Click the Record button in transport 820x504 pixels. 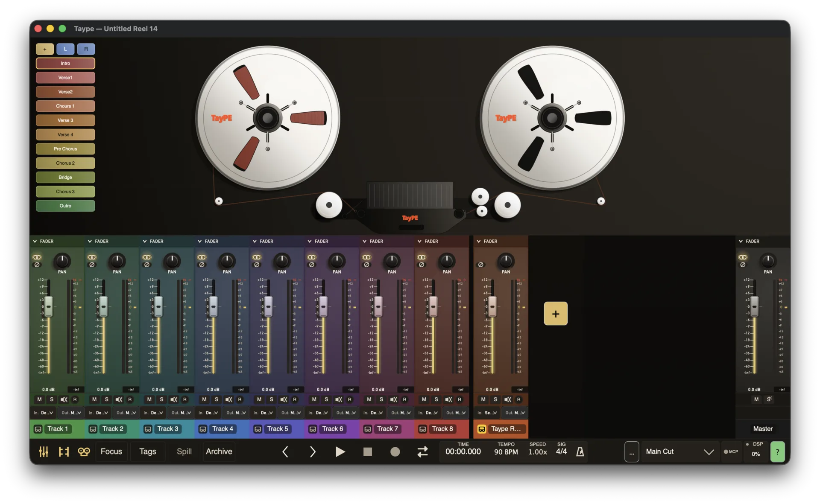[395, 452]
